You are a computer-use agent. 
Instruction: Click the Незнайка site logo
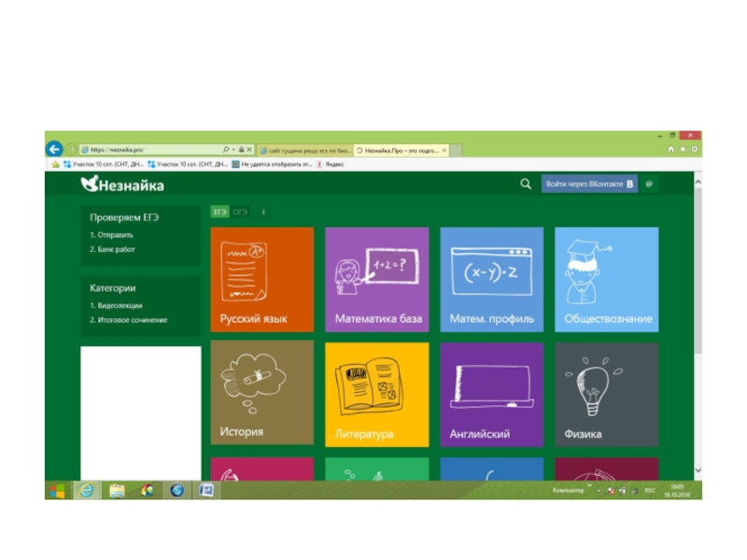pos(122,184)
